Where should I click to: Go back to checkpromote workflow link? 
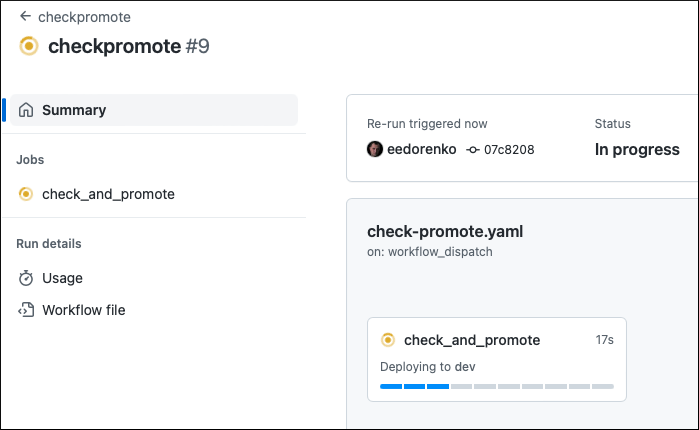point(84,17)
